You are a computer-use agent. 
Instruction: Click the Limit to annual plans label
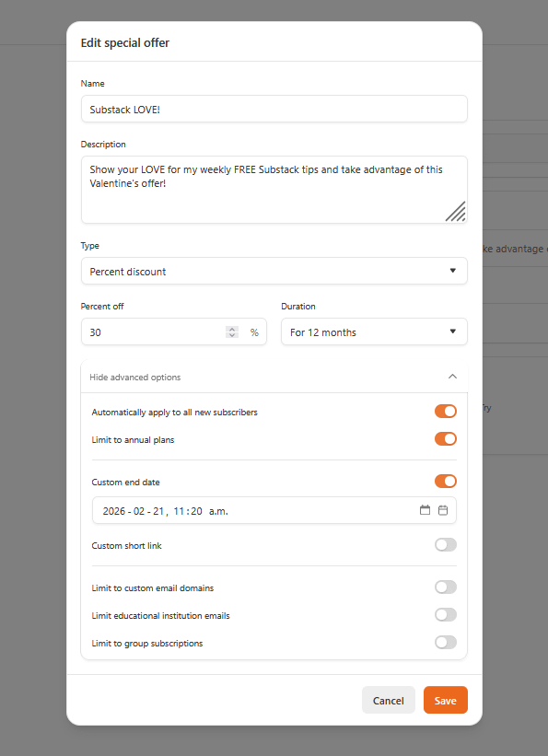133,440
